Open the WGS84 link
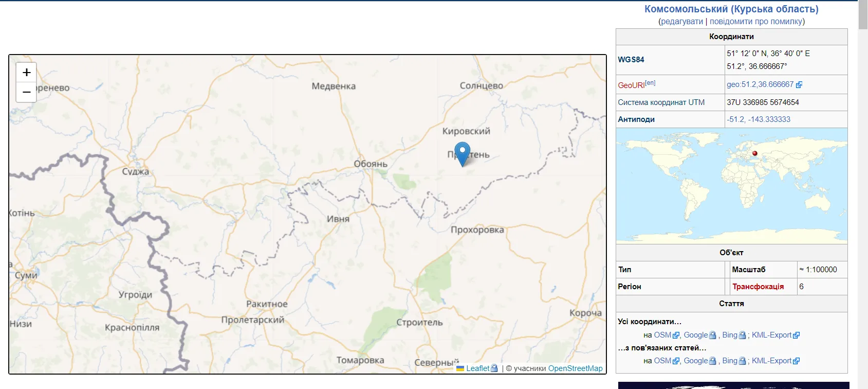Screen dimensions: 868x389 [x=631, y=60]
